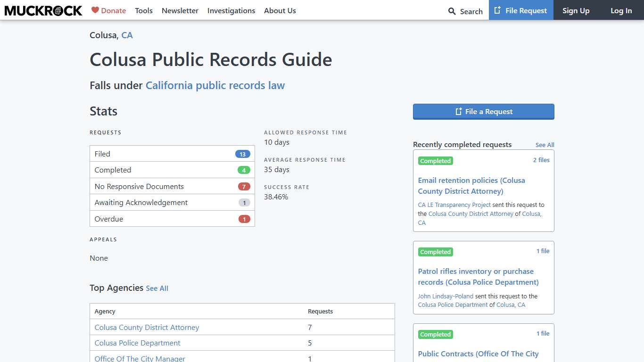Click the File a Request button icon
This screenshot has width=644, height=362.
[458, 112]
